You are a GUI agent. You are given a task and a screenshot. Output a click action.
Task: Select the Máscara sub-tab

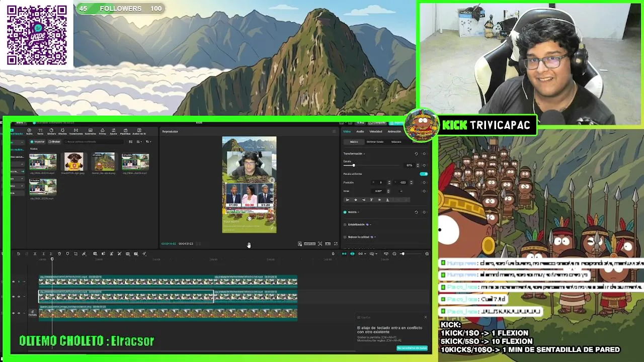tap(396, 142)
